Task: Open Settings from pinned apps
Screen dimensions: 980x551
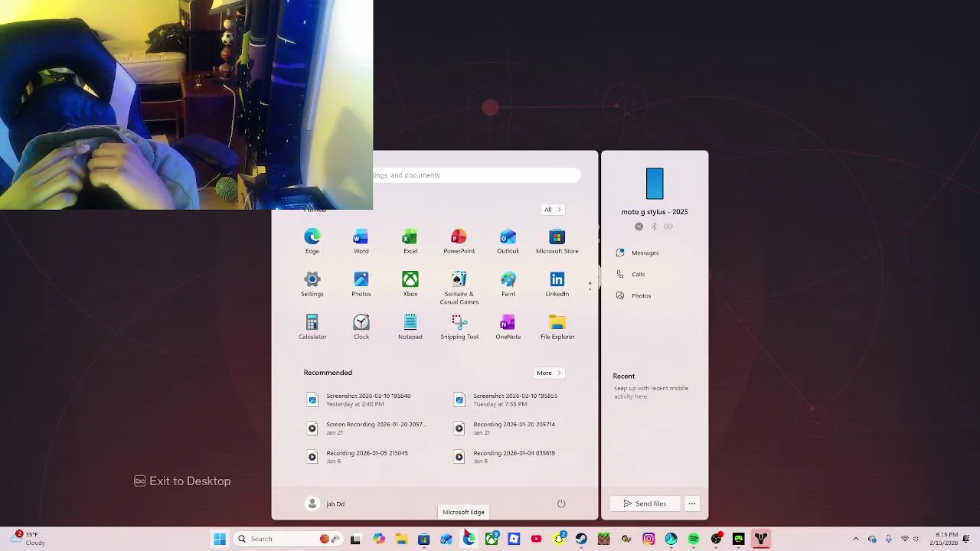Action: 312,285
